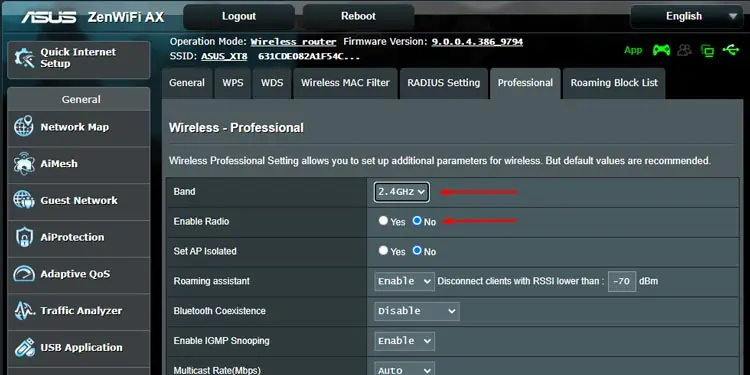Image resolution: width=750 pixels, height=375 pixels.
Task: Click the Guest Network icon
Action: 24,200
